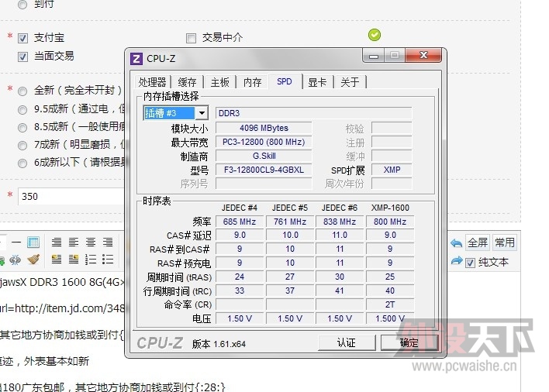Click the empty 序列号 serial number field
The width and height of the screenshot is (549, 392).
pos(264,184)
